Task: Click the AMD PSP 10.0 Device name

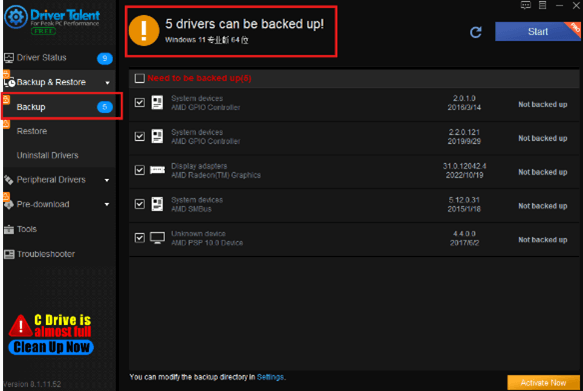Action: (x=207, y=243)
